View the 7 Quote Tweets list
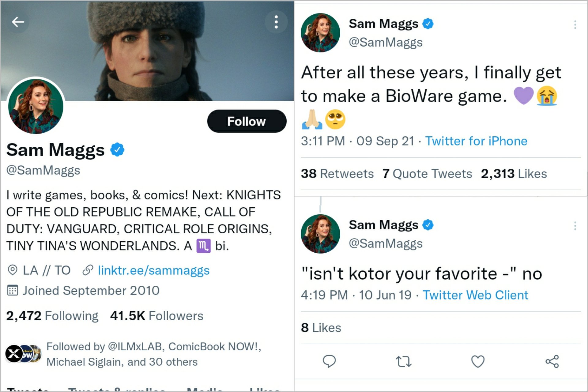 pos(427,174)
